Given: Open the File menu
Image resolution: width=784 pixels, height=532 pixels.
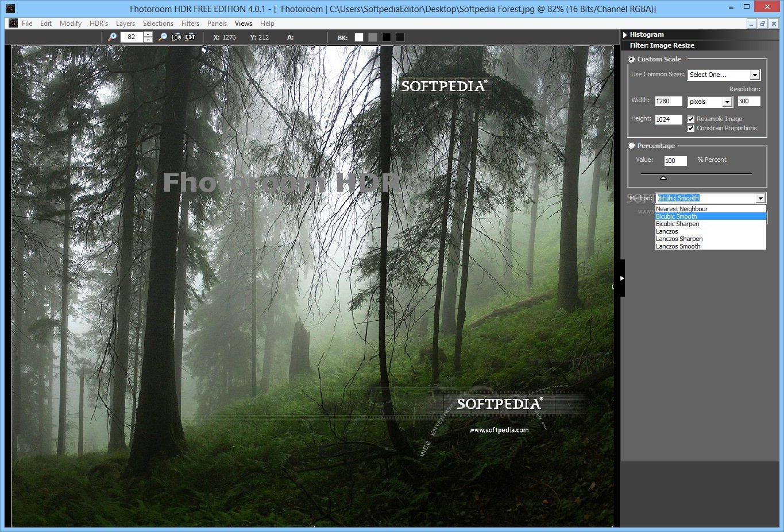Looking at the screenshot, I should coord(27,24).
